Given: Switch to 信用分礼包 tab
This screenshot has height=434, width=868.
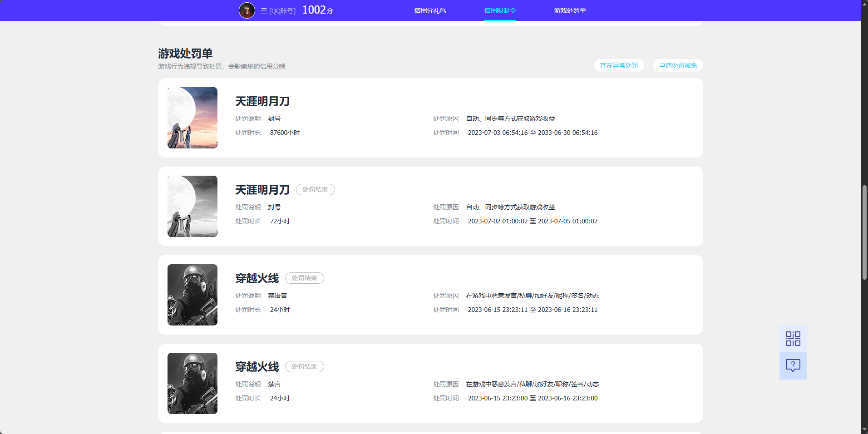Looking at the screenshot, I should tap(430, 10).
